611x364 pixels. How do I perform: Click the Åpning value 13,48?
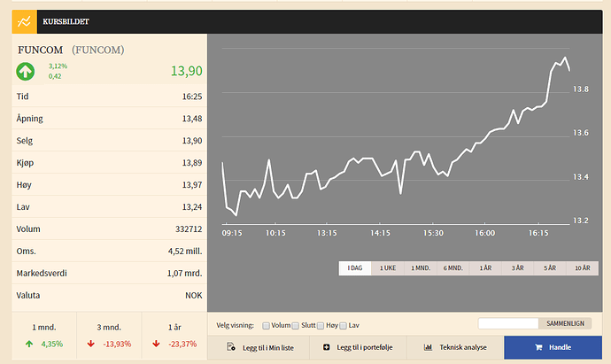click(192, 119)
